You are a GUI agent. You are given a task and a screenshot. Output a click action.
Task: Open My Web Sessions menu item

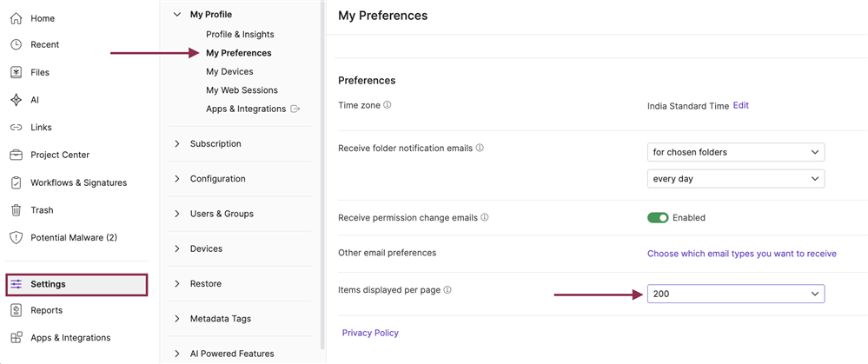(242, 90)
